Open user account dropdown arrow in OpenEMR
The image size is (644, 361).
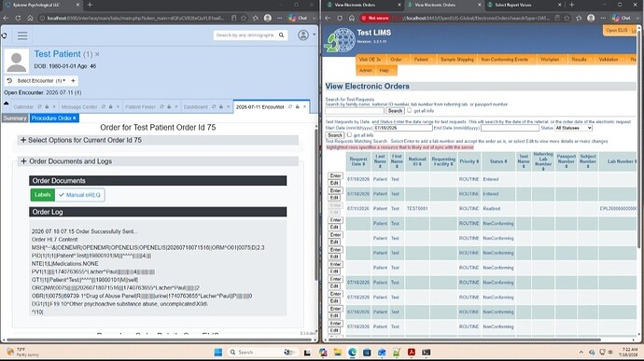point(315,35)
